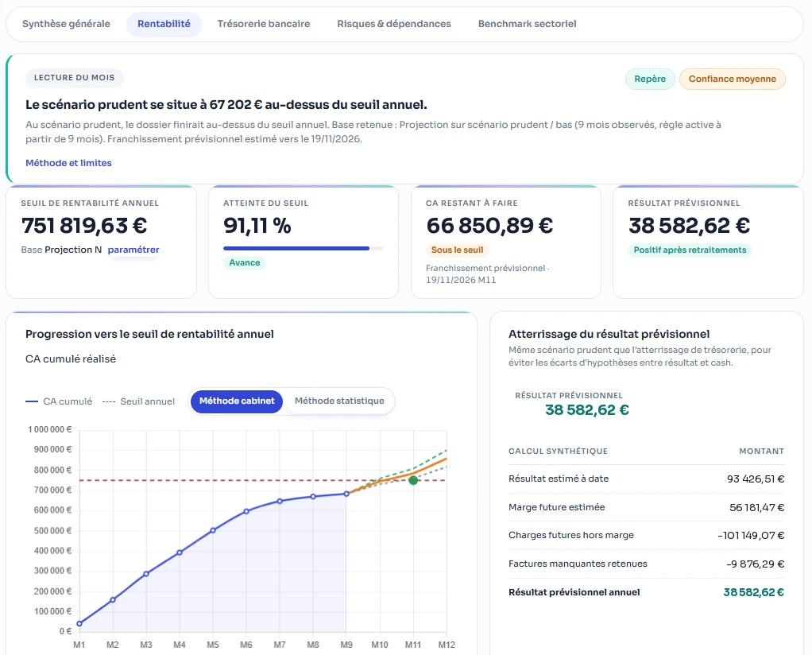
Task: Click the LECTURE DU MOIS label
Action: pos(74,78)
